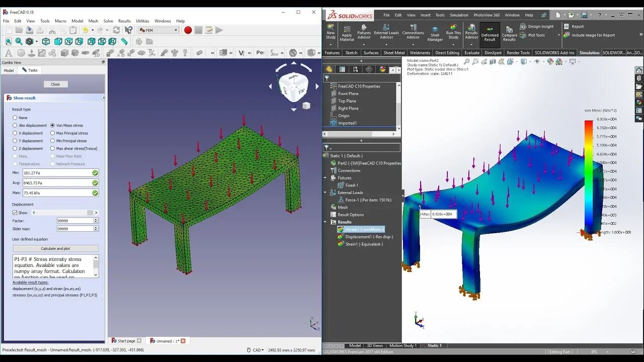
Task: Click the FreeCAD What's This help icon
Action: [x=129, y=30]
